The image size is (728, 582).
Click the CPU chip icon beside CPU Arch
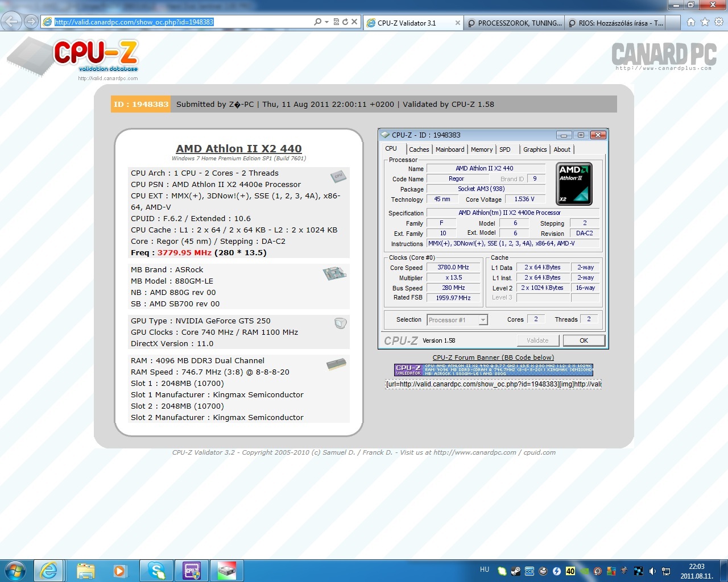coord(338,176)
